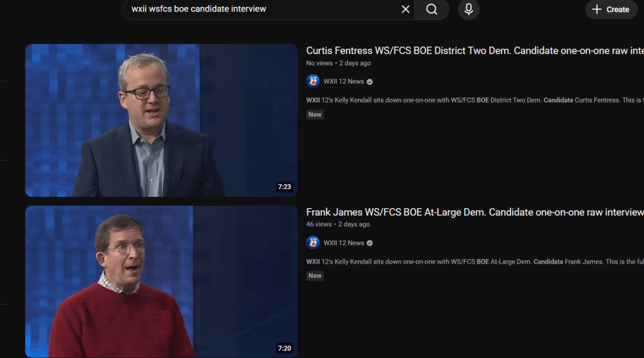Click verified badge on first video's channel
The width and height of the screenshot is (644, 358).
[370, 82]
